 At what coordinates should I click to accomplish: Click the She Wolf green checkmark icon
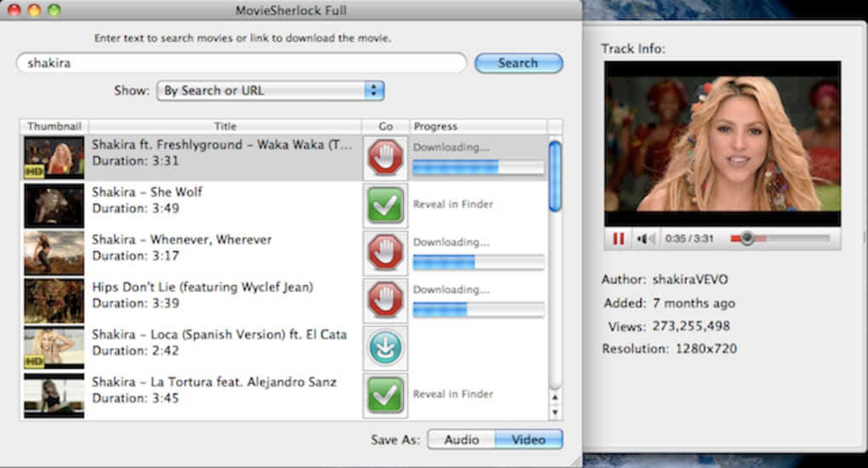coord(385,205)
